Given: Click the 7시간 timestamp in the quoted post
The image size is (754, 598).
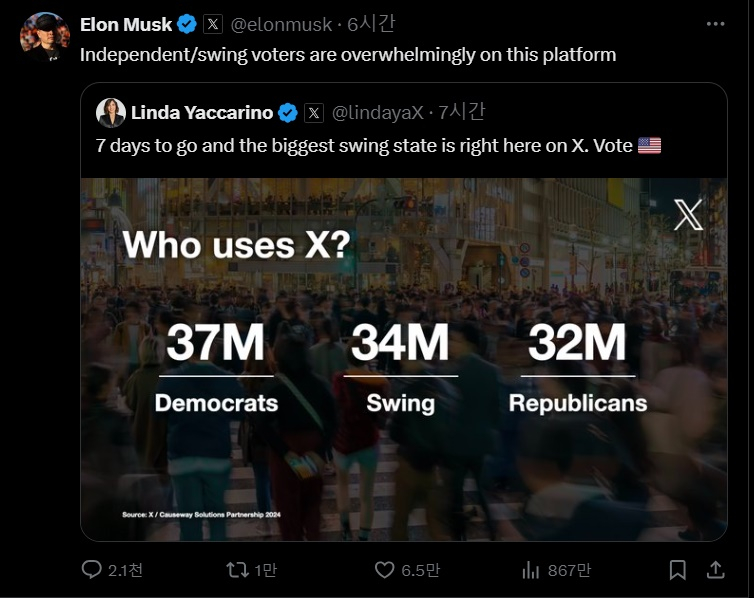Looking at the screenshot, I should (462, 113).
